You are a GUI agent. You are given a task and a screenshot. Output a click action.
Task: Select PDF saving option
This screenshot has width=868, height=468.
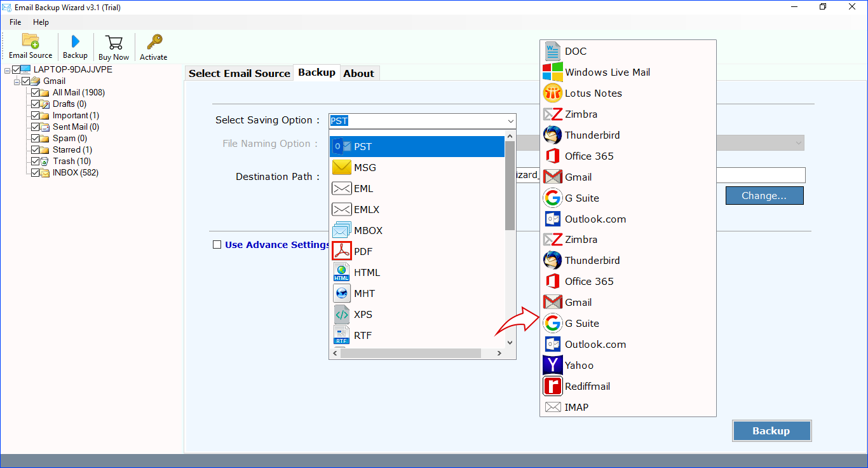coord(417,251)
